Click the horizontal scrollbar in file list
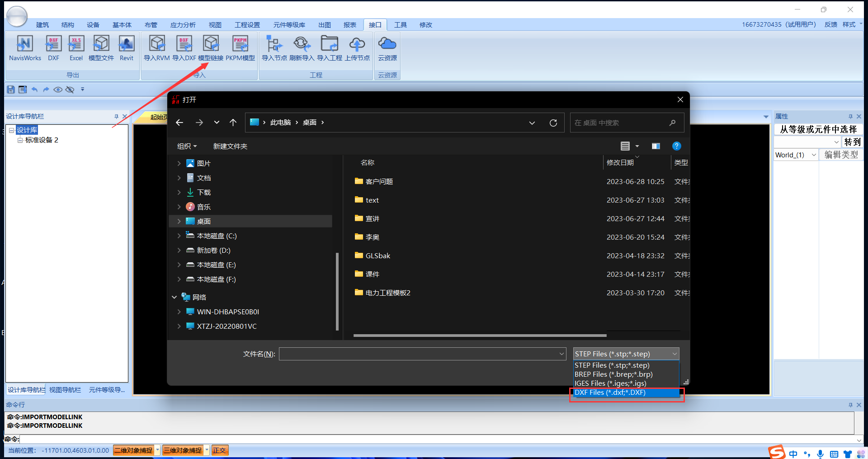 (479, 336)
